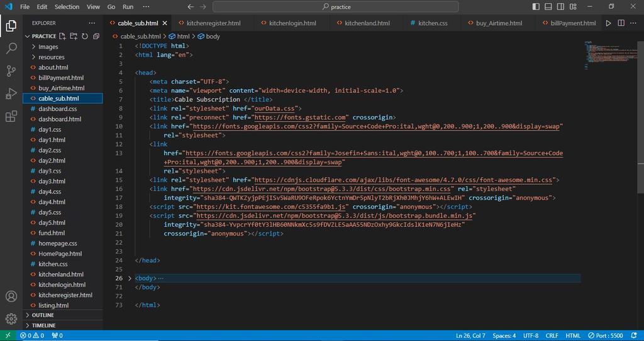
Task: Open the Run menu
Action: click(x=128, y=6)
